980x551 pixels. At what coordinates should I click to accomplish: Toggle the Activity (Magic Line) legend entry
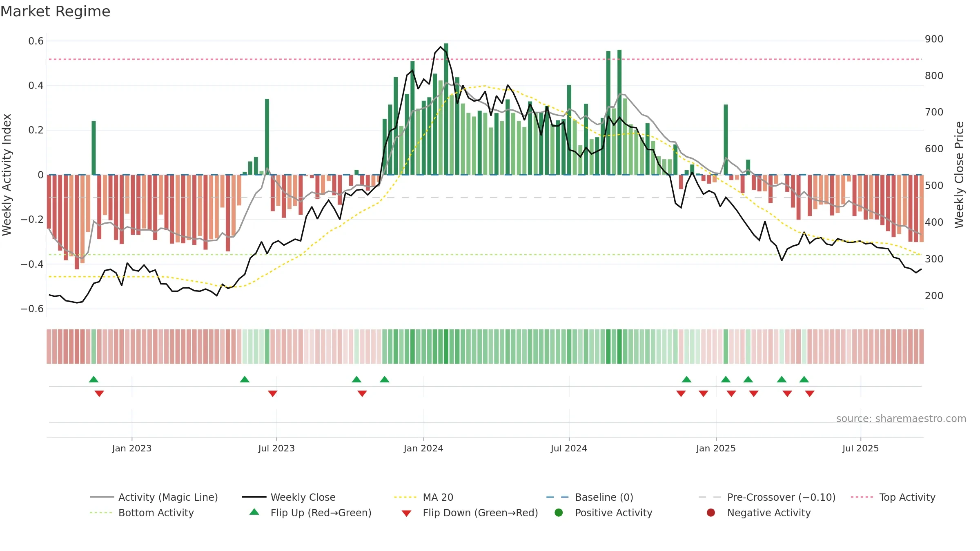point(154,497)
